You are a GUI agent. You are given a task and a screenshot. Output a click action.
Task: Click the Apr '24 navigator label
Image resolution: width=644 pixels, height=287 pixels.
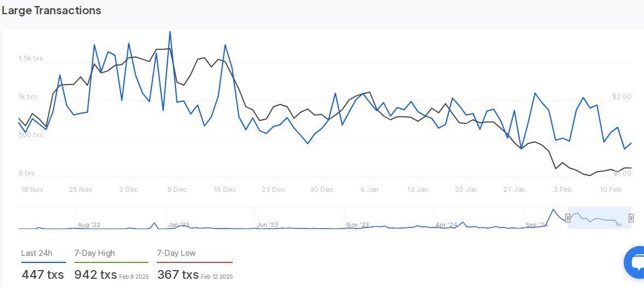click(446, 225)
